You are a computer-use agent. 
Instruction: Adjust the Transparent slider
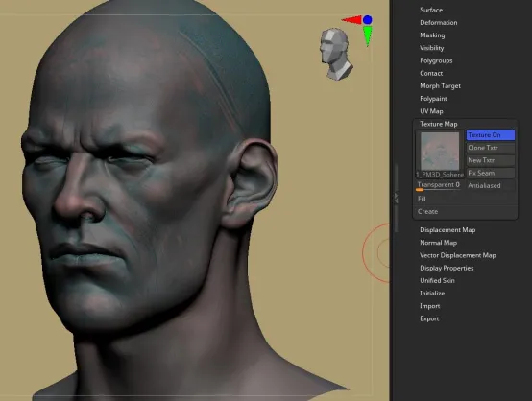tap(439, 185)
